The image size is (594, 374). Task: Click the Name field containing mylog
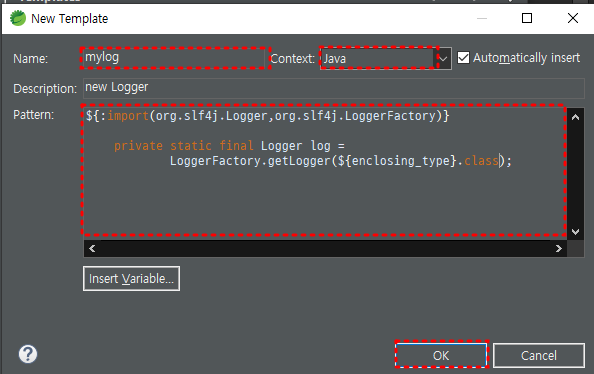click(174, 58)
